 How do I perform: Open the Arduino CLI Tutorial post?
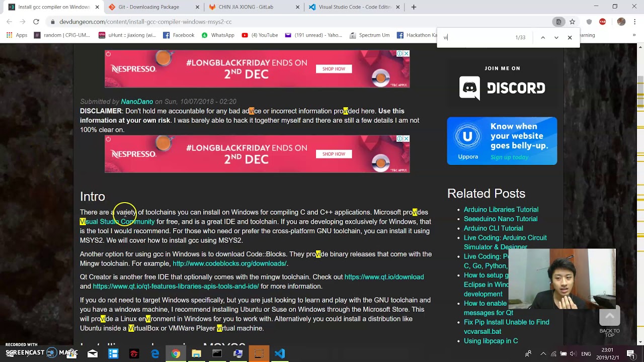[493, 228]
